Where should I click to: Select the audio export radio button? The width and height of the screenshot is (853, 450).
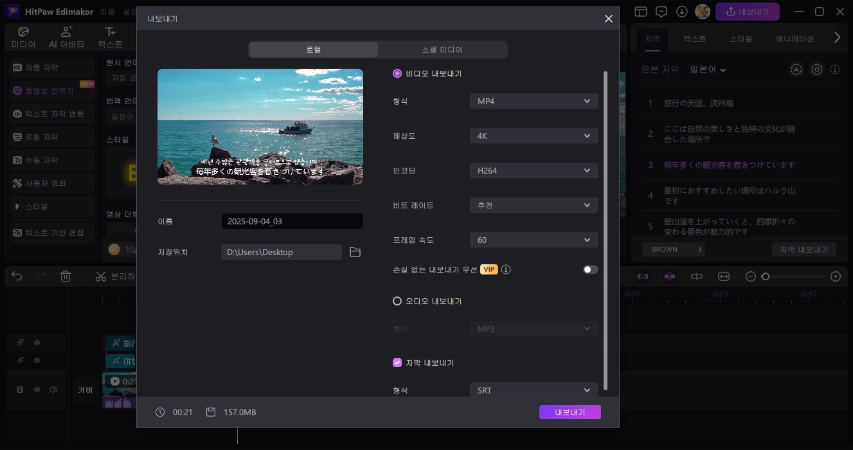(x=397, y=300)
